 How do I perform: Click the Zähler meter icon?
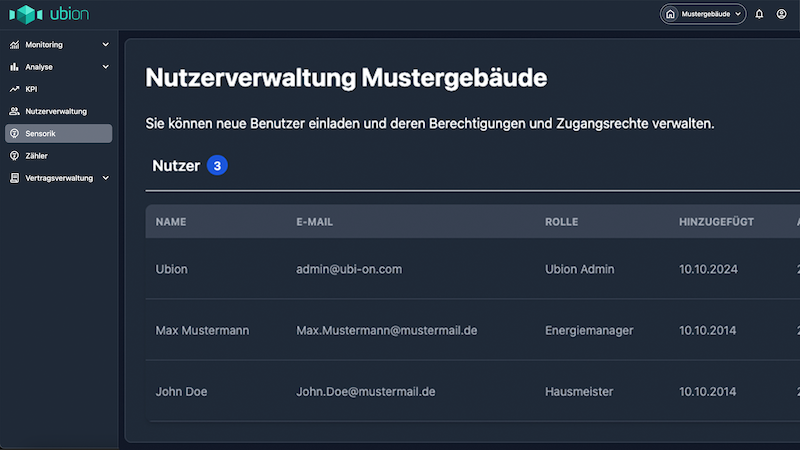14,156
